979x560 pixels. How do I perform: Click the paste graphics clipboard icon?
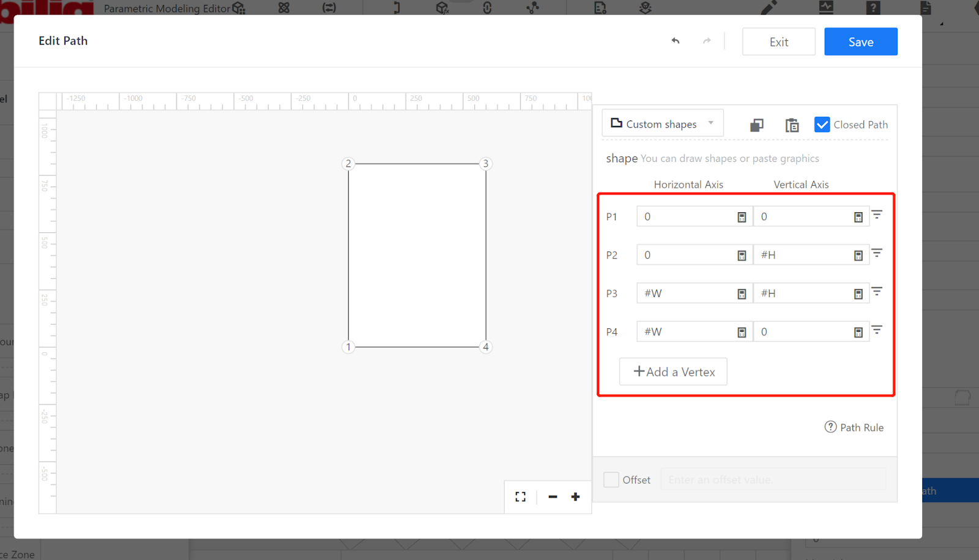click(792, 125)
